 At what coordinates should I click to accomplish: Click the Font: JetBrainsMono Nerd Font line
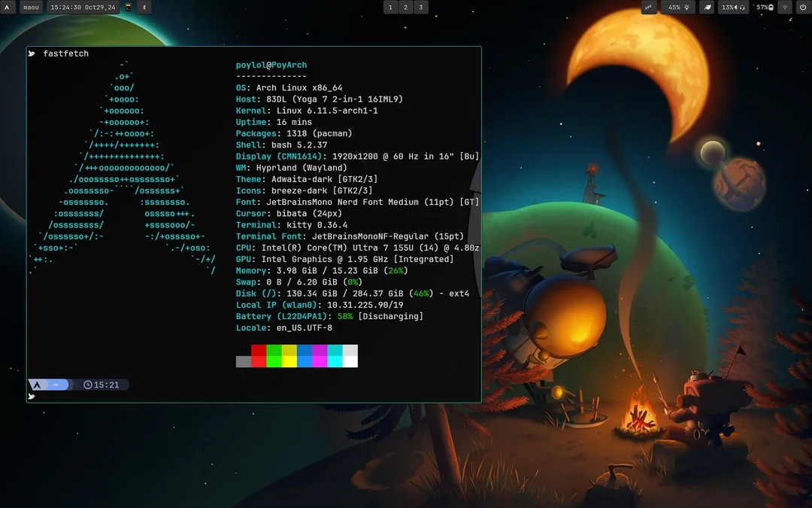357,202
